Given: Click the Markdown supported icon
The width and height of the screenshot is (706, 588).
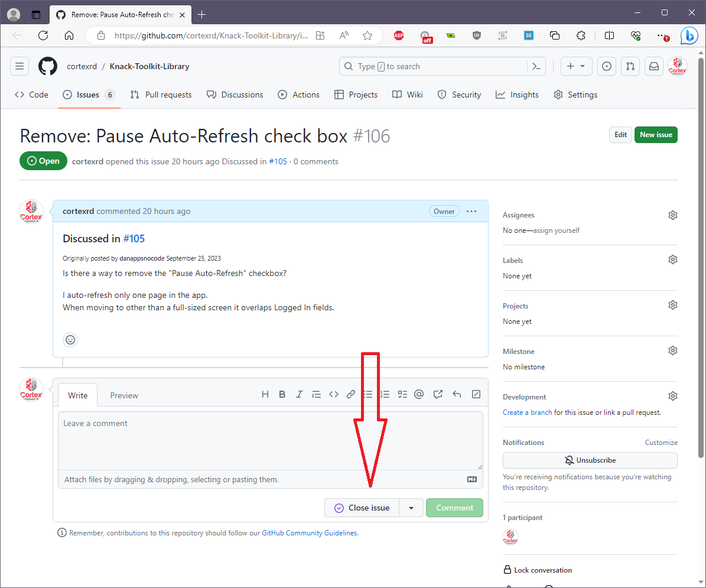Looking at the screenshot, I should click(x=472, y=479).
